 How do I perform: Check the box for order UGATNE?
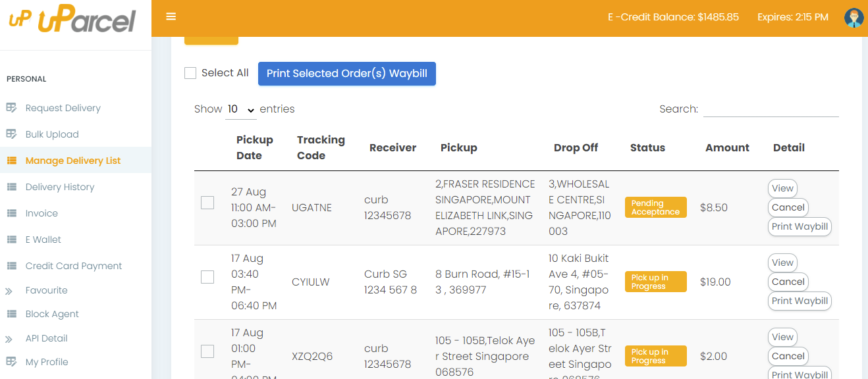[207, 203]
